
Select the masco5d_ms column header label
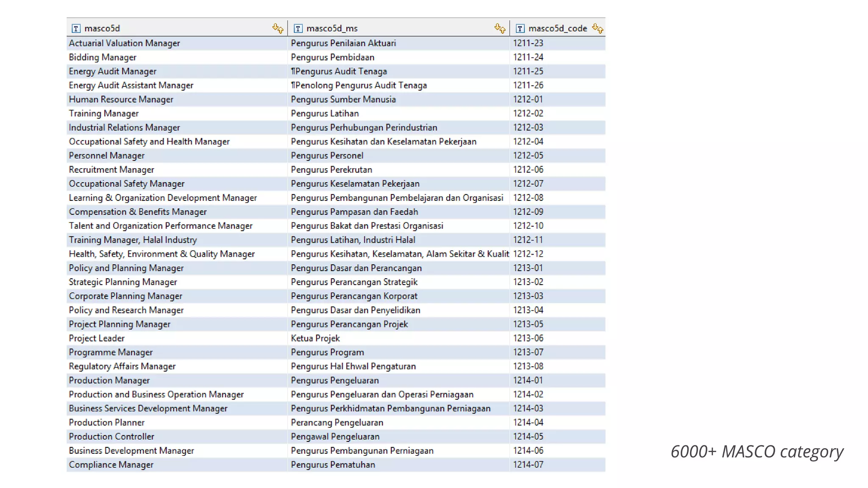(332, 28)
